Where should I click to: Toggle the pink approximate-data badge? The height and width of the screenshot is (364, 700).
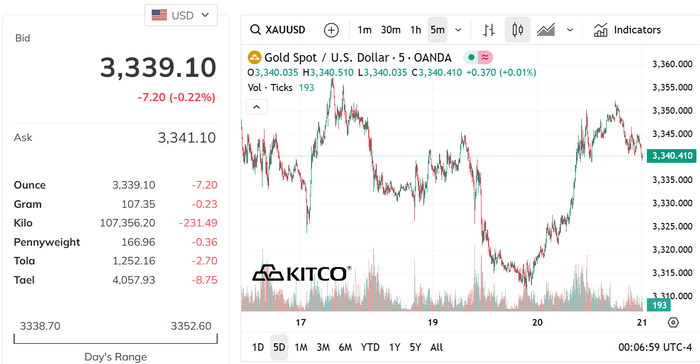click(485, 57)
